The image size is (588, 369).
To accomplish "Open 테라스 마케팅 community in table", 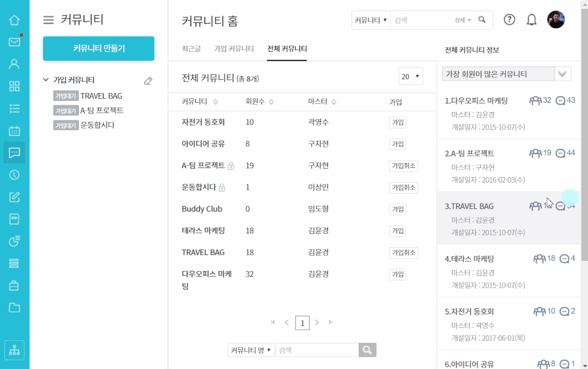I will 203,231.
